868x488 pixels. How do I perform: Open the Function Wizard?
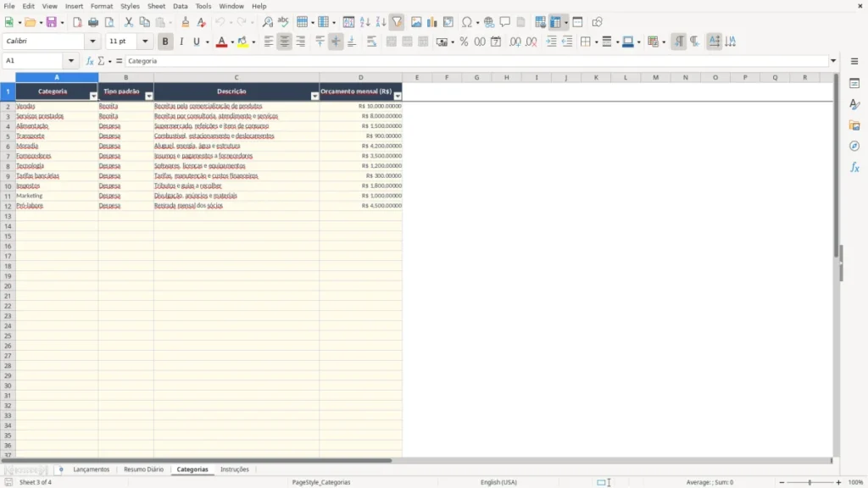(90, 61)
